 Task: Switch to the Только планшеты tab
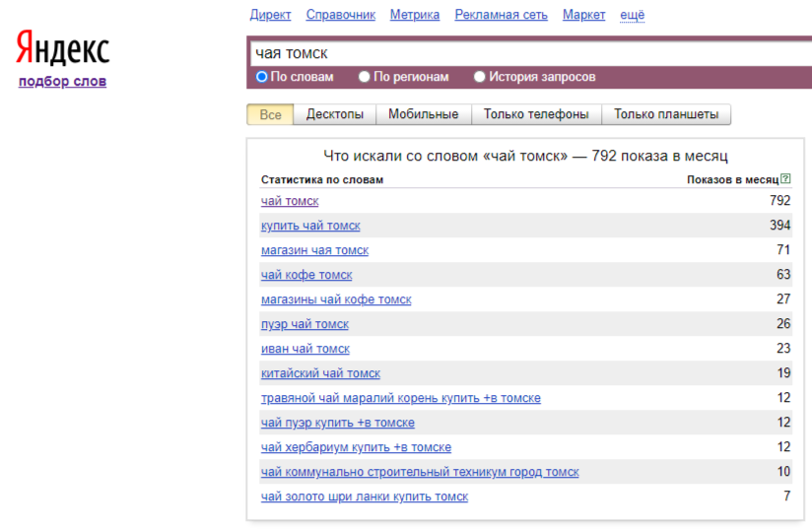(666, 114)
